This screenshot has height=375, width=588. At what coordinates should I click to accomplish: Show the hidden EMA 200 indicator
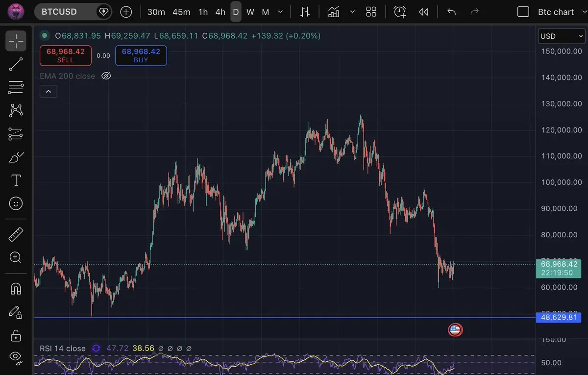tap(106, 76)
